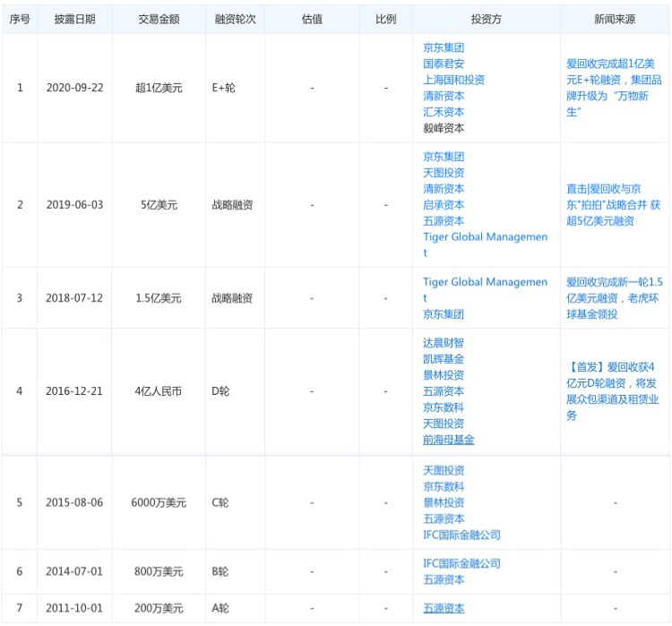Open 汇禾资本 investor page
The image size is (672, 626).
click(444, 112)
